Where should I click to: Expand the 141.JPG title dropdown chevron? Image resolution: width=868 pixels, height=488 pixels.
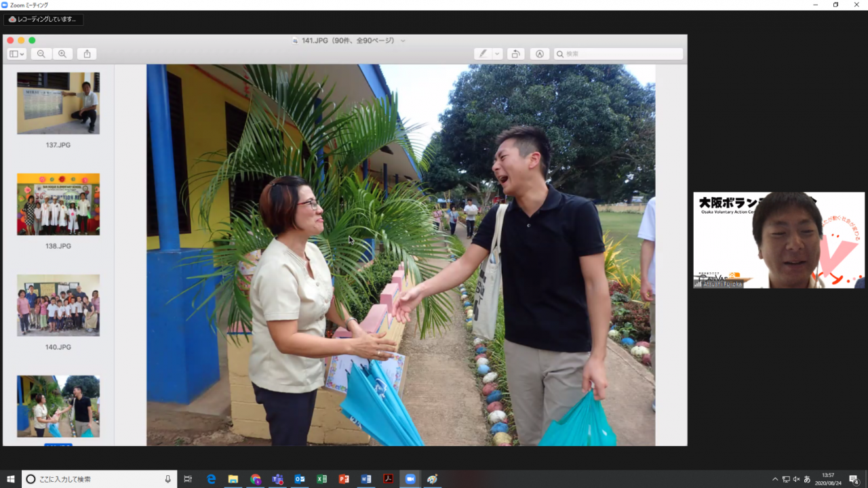coord(403,41)
